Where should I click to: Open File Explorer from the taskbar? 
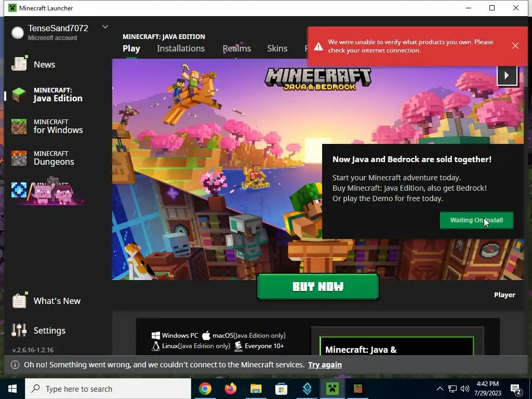point(256,389)
